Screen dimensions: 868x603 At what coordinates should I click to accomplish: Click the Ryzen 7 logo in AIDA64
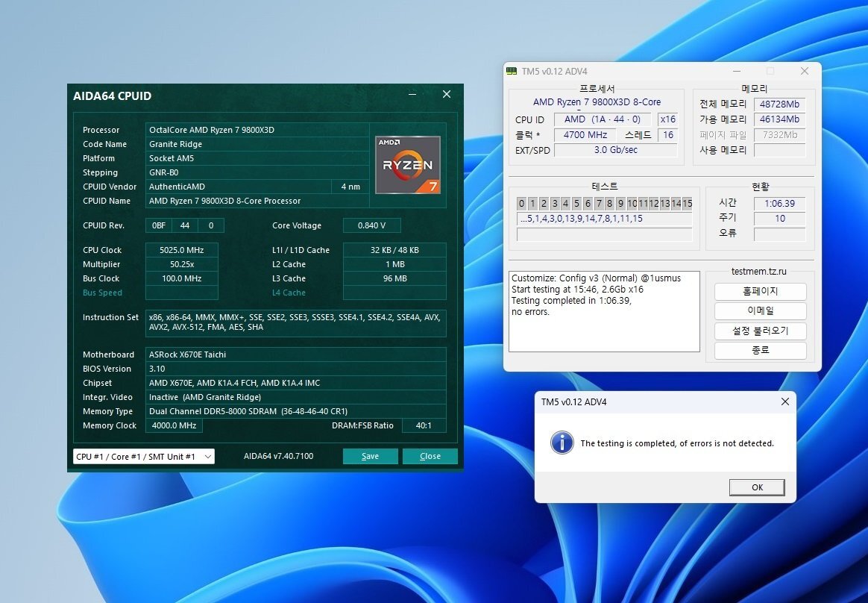[x=408, y=165]
